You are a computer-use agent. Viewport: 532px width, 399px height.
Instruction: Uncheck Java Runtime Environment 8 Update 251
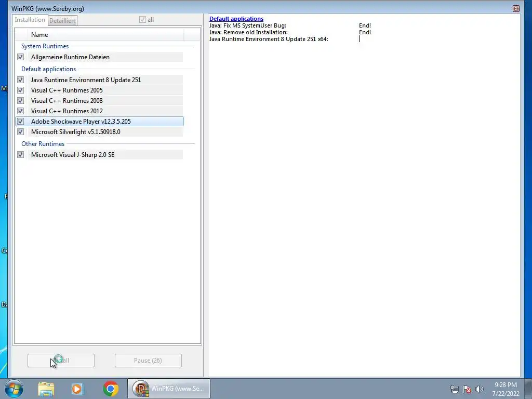pyautogui.click(x=20, y=79)
